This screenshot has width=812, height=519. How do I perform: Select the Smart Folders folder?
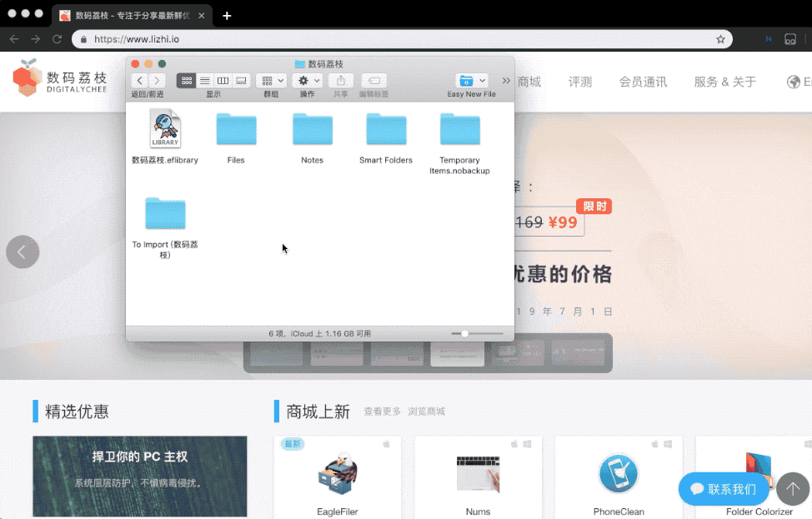tap(386, 138)
